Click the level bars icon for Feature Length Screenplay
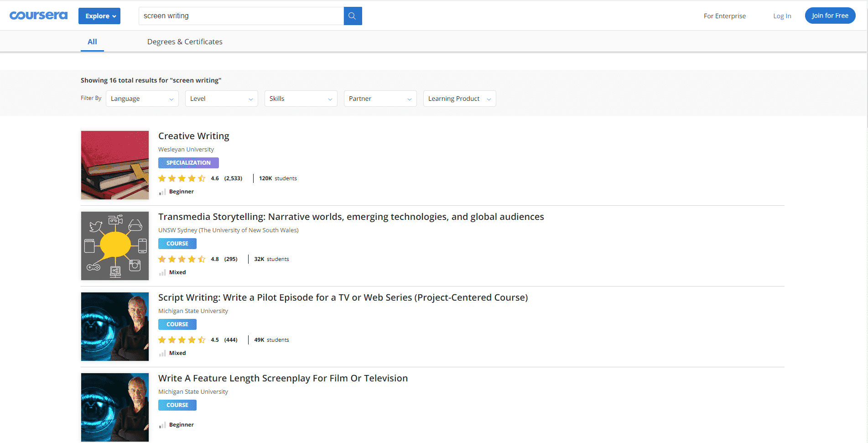The image size is (868, 443). [x=162, y=425]
